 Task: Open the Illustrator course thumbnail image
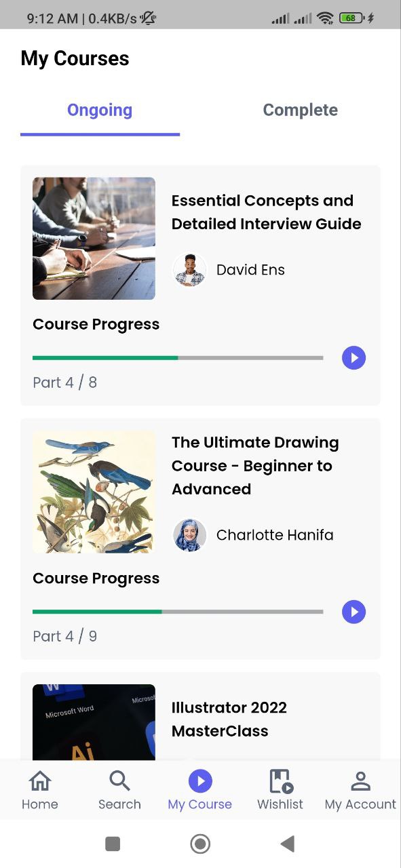click(94, 724)
